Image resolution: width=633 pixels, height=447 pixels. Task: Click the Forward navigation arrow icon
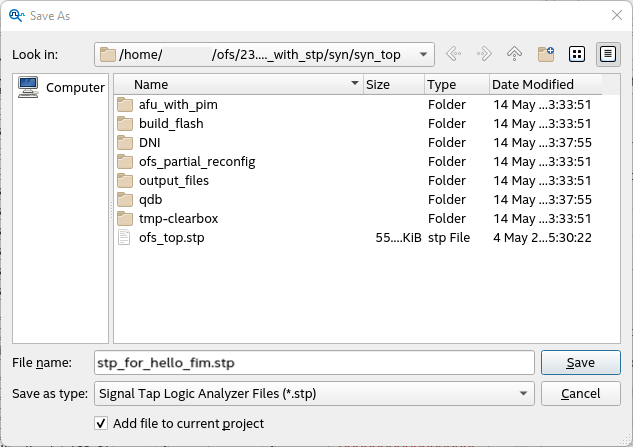tap(484, 54)
